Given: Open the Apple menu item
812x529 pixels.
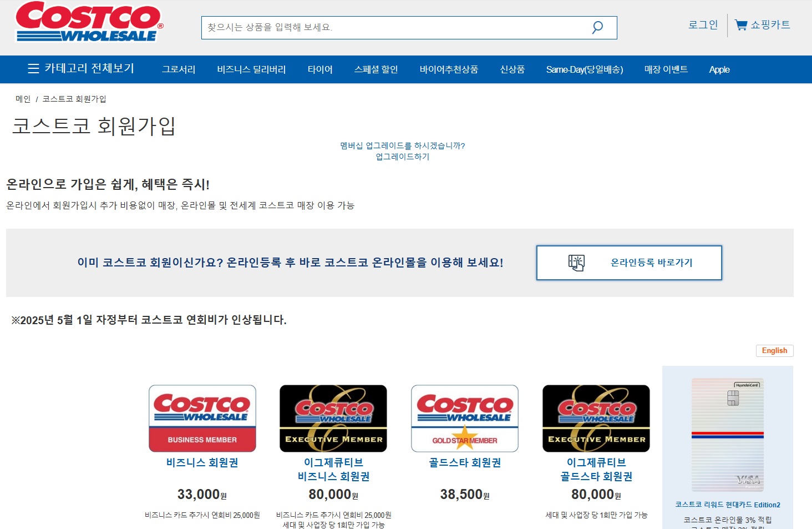Looking at the screenshot, I should [x=719, y=69].
